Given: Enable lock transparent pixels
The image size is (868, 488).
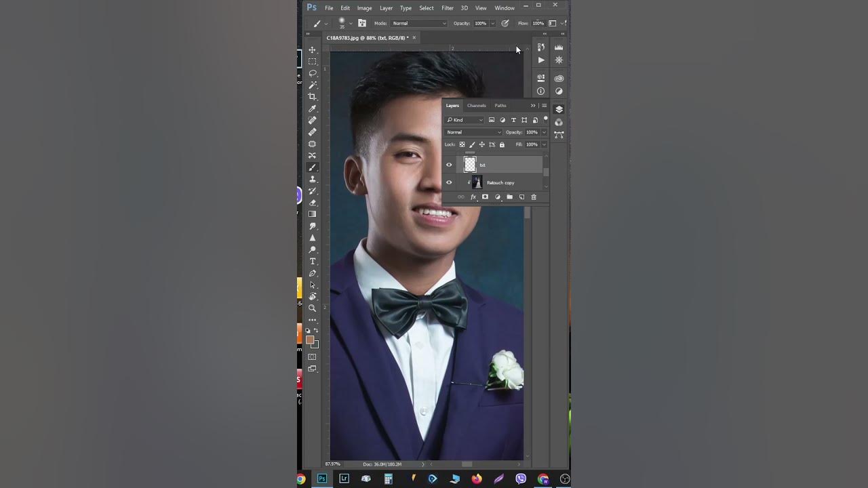Looking at the screenshot, I should 462,144.
